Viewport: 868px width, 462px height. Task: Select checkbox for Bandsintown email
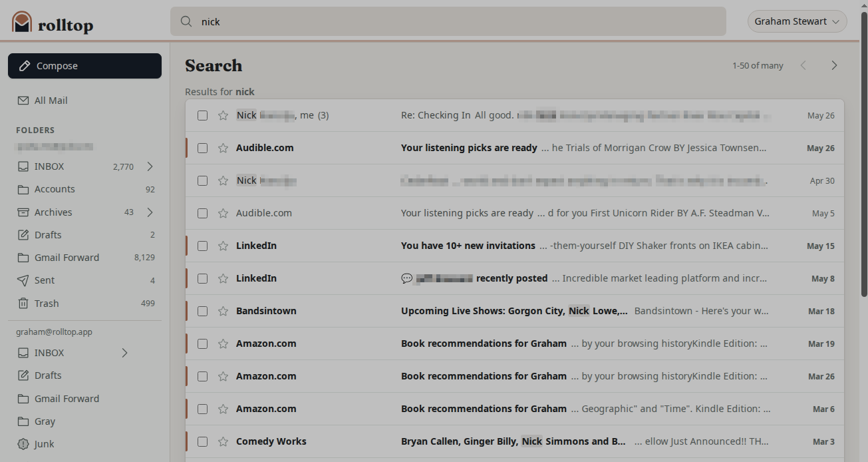203,311
